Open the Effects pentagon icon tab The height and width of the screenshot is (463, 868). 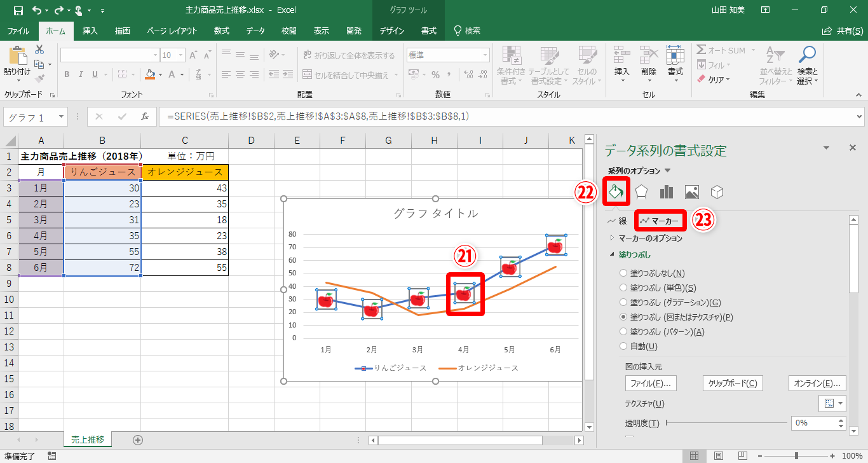pos(641,192)
